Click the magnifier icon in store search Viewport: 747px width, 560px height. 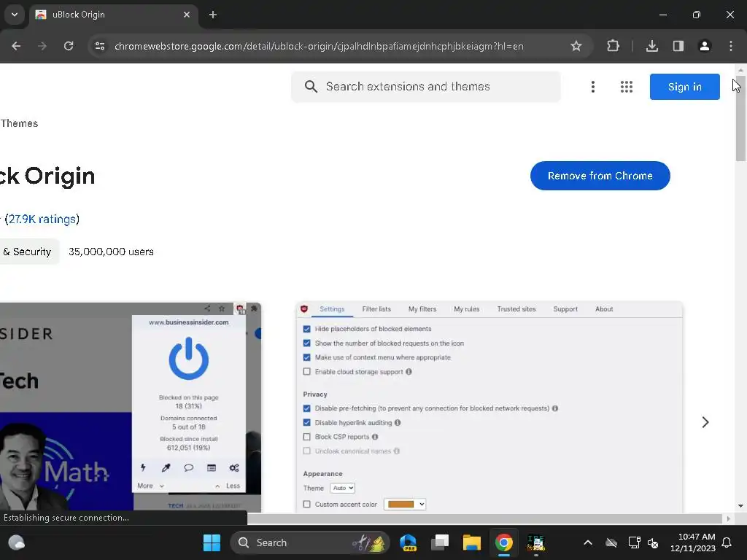click(x=311, y=87)
